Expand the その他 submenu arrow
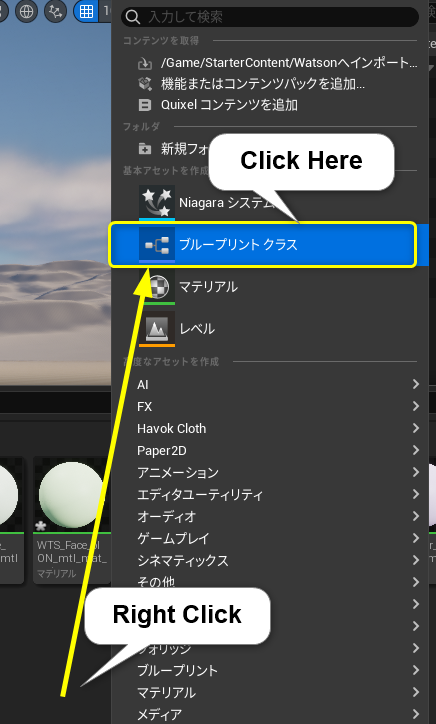Screen dimensions: 436x724 [x=416, y=582]
